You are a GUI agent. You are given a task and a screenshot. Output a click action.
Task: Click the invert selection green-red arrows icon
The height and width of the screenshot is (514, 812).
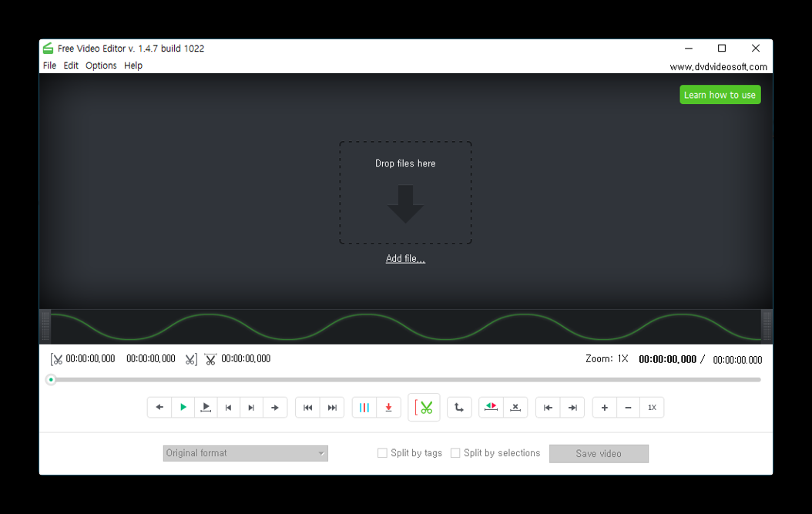click(x=491, y=407)
